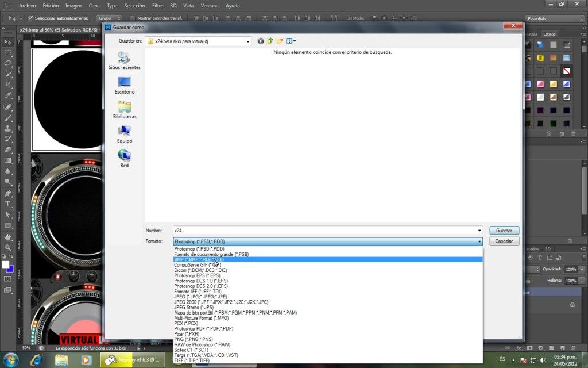Click the create new style icon in Estilos panel

[562, 133]
